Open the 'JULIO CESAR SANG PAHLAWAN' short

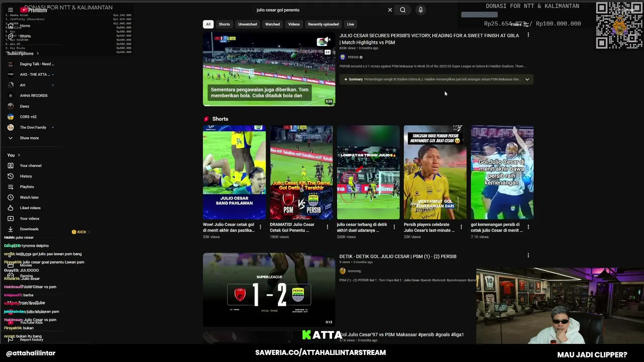pos(234,172)
